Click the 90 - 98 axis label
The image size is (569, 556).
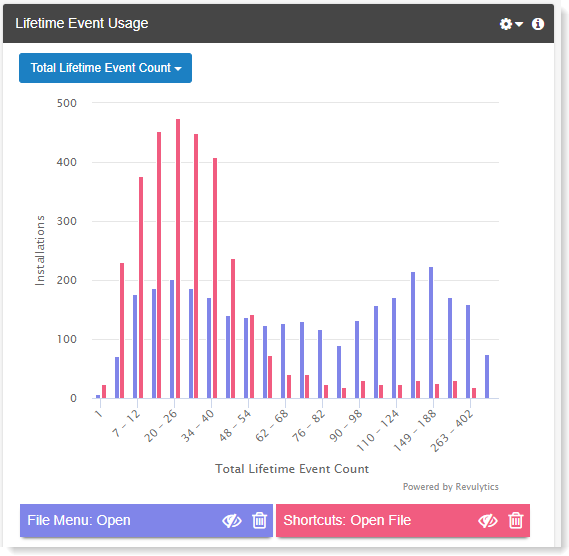pos(346,425)
